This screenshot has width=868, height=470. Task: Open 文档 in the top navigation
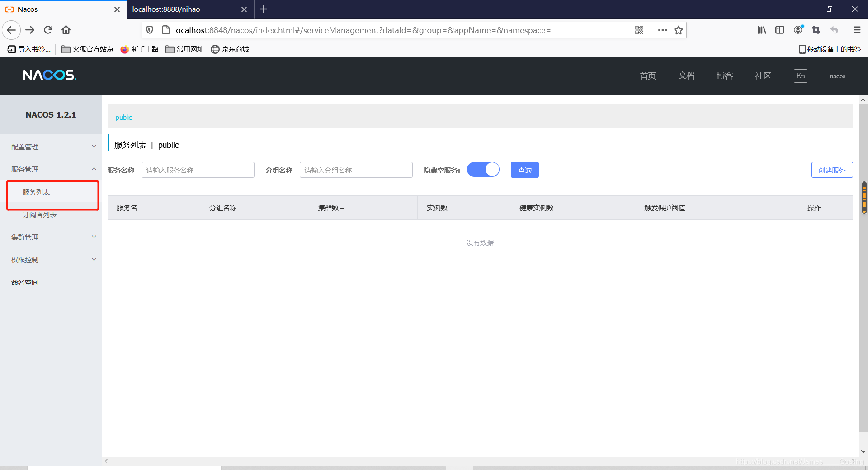[686, 76]
